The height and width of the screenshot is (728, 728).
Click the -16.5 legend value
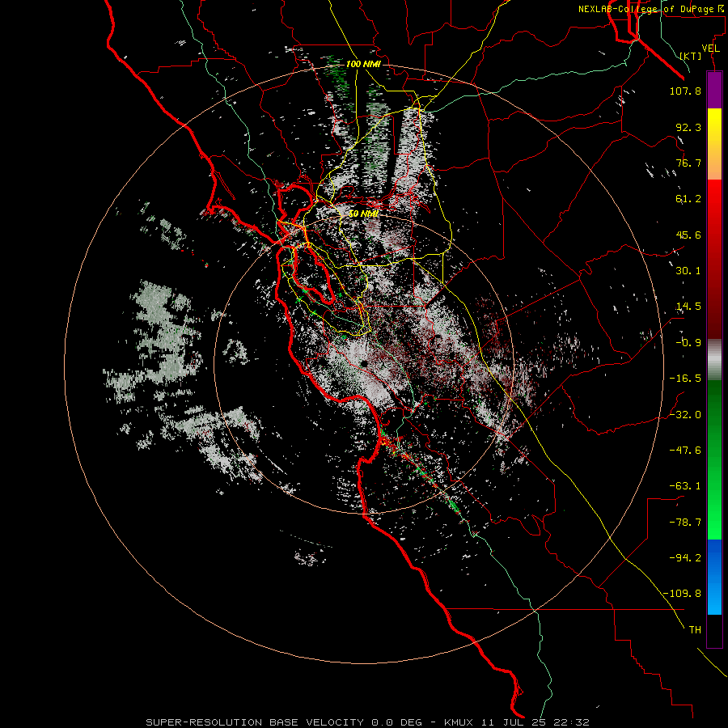pos(685,379)
